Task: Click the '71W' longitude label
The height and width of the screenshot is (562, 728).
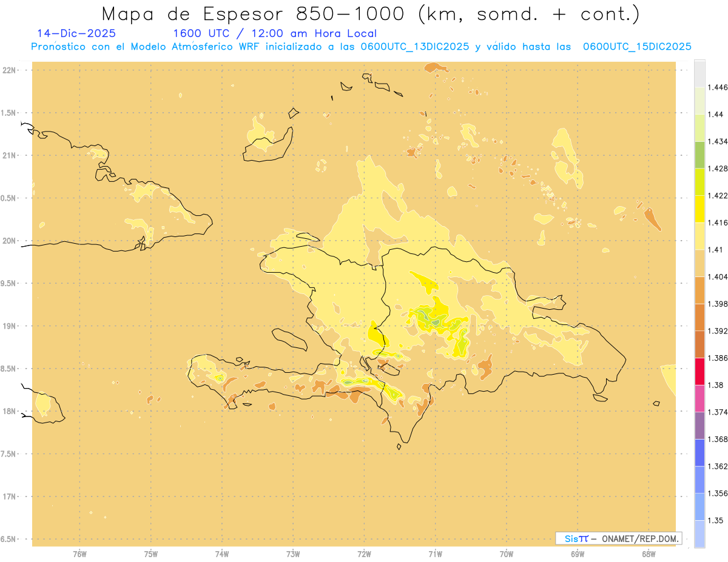Action: [435, 554]
